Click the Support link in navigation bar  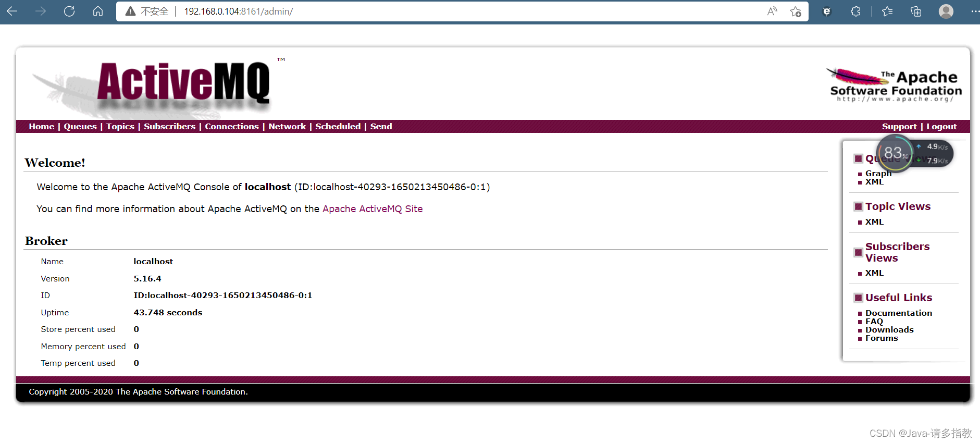(x=899, y=127)
